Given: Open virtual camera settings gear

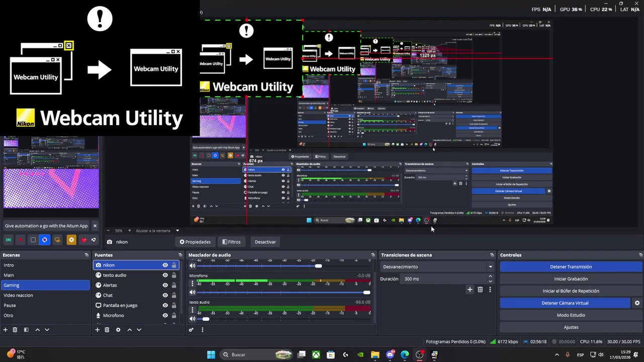Looking at the screenshot, I should [x=637, y=303].
